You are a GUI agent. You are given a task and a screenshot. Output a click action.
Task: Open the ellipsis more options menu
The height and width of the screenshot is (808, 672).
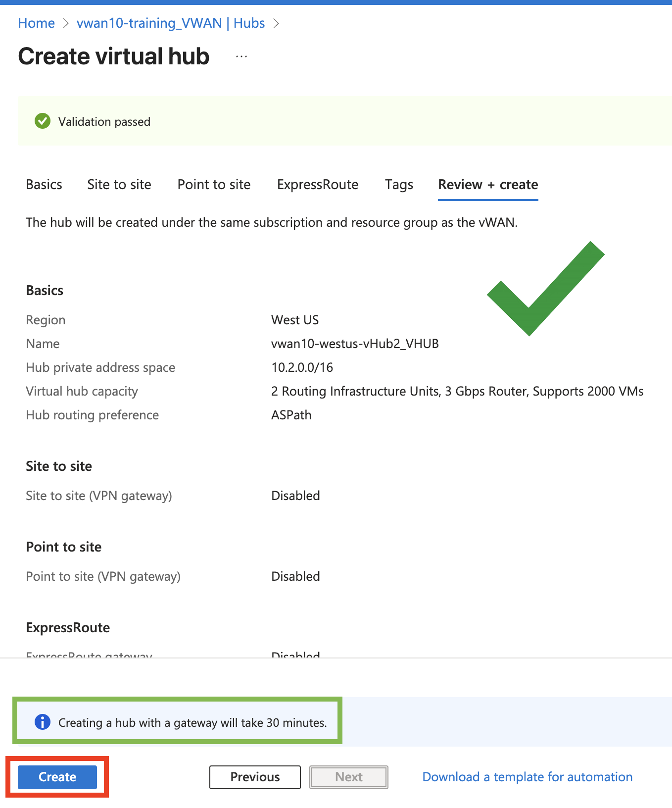[x=241, y=56]
